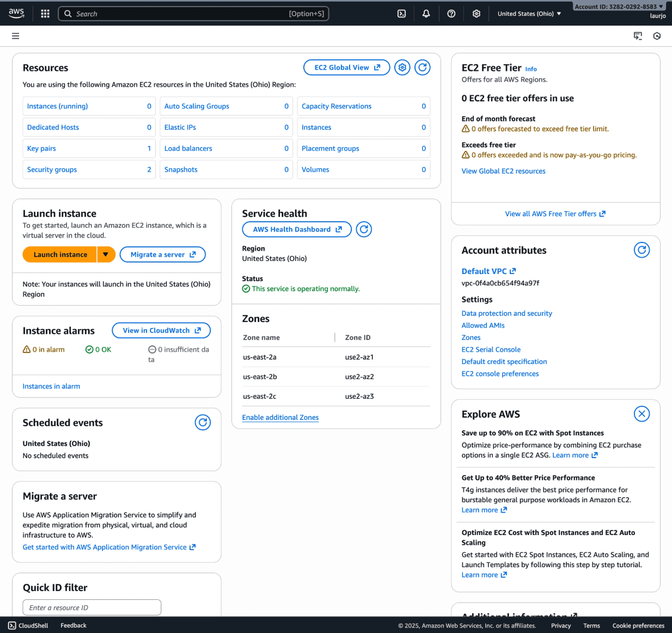Image resolution: width=672 pixels, height=633 pixels.
Task: Open Cookie preferences in footer
Action: (638, 625)
